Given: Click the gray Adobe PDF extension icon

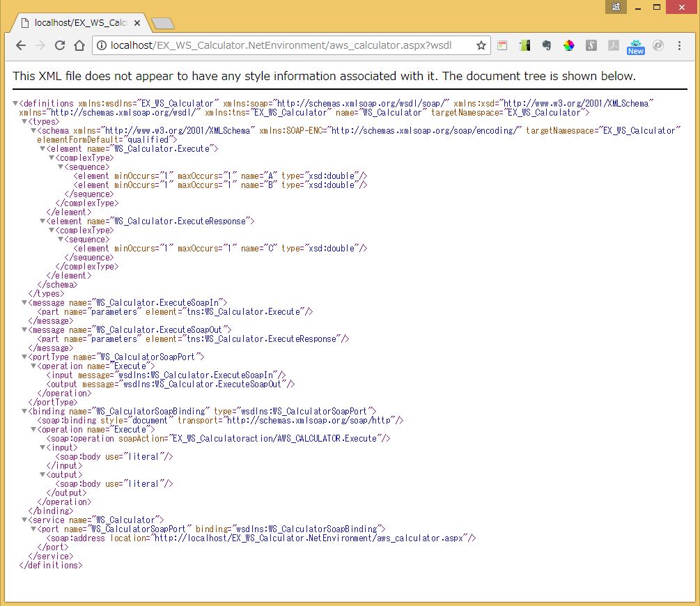Looking at the screenshot, I should pos(614,45).
